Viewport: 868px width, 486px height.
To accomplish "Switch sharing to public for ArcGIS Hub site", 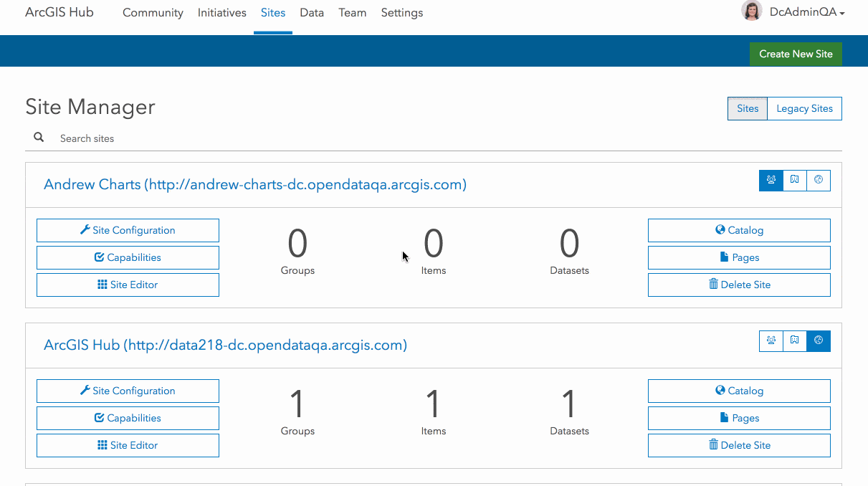I will point(818,340).
